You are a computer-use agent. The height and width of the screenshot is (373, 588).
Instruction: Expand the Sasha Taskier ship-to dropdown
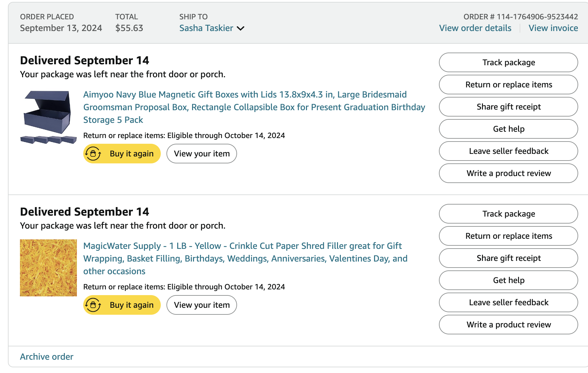(241, 28)
